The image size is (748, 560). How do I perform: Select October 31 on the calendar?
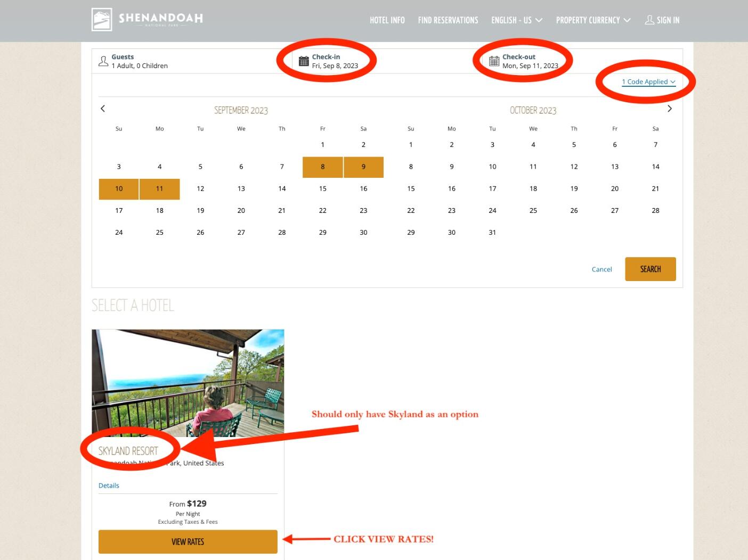[492, 233]
